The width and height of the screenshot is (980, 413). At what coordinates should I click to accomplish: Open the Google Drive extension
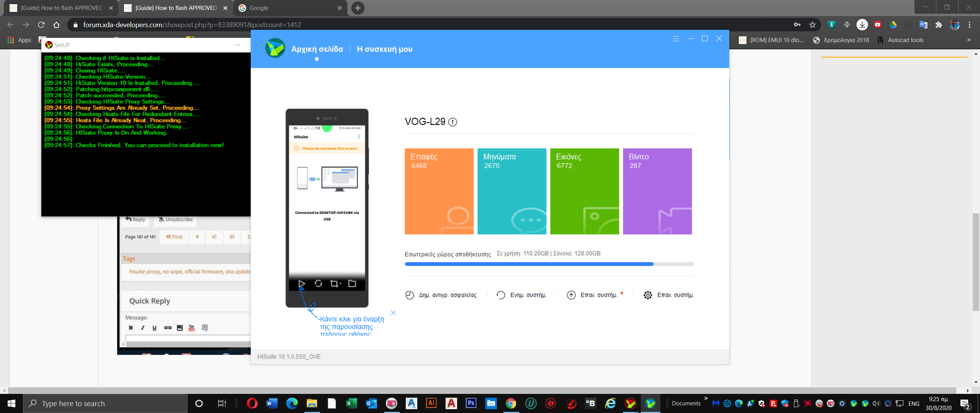click(x=893, y=25)
